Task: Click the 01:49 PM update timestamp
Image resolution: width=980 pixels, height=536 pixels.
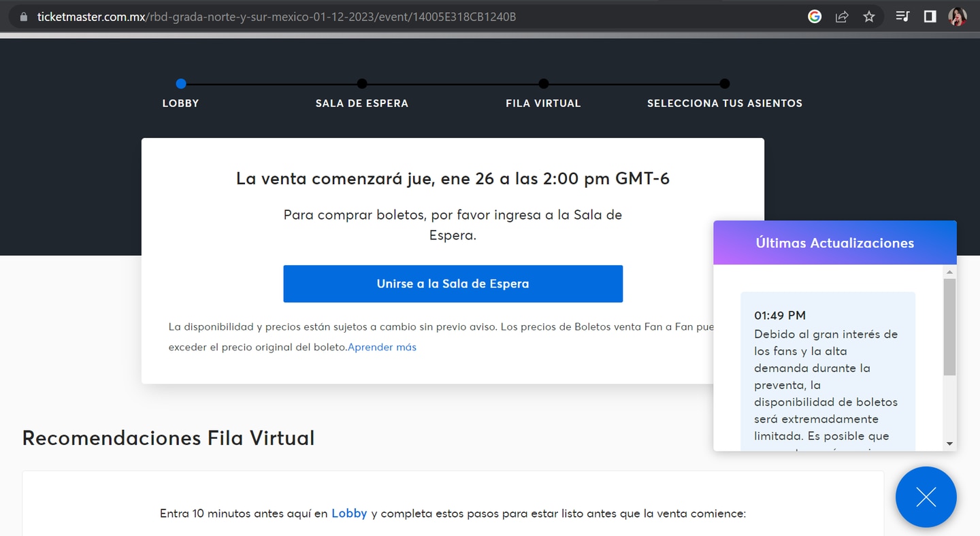Action: [780, 316]
